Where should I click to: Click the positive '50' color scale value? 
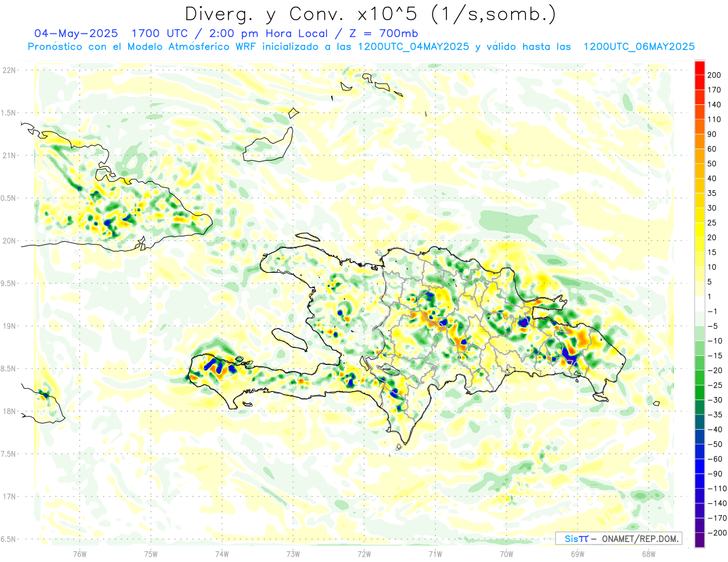[x=712, y=164]
